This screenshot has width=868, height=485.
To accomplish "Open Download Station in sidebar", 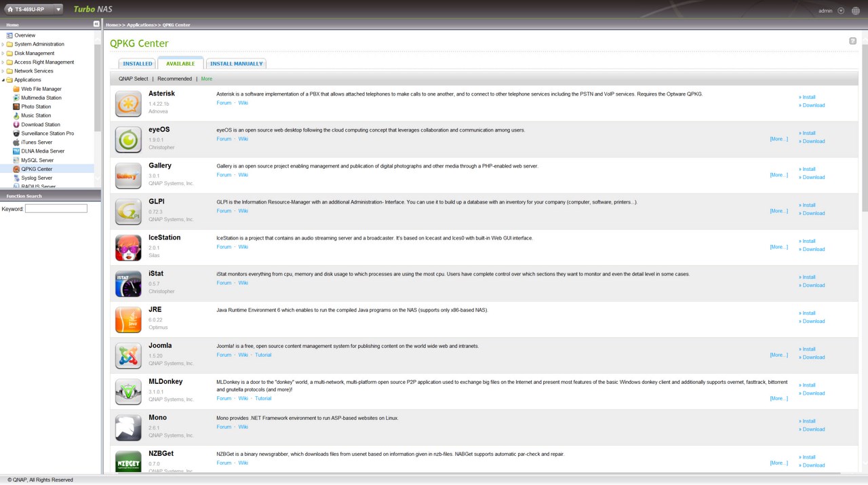I will pyautogui.click(x=40, y=124).
